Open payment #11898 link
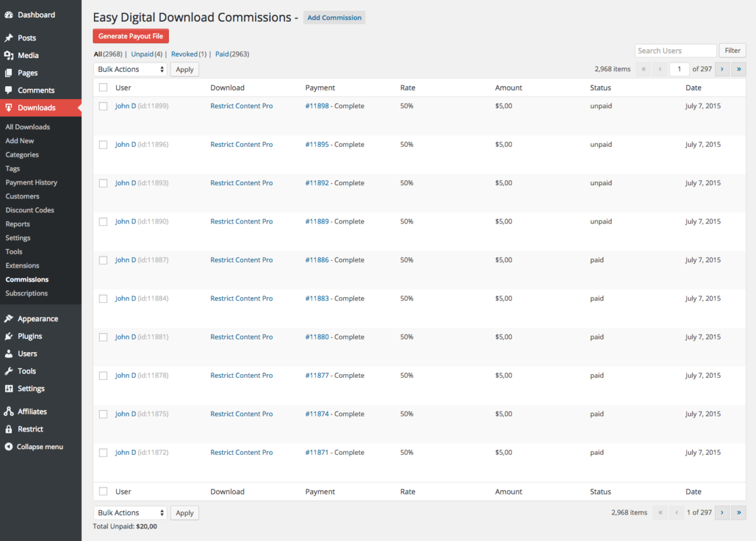 [317, 106]
